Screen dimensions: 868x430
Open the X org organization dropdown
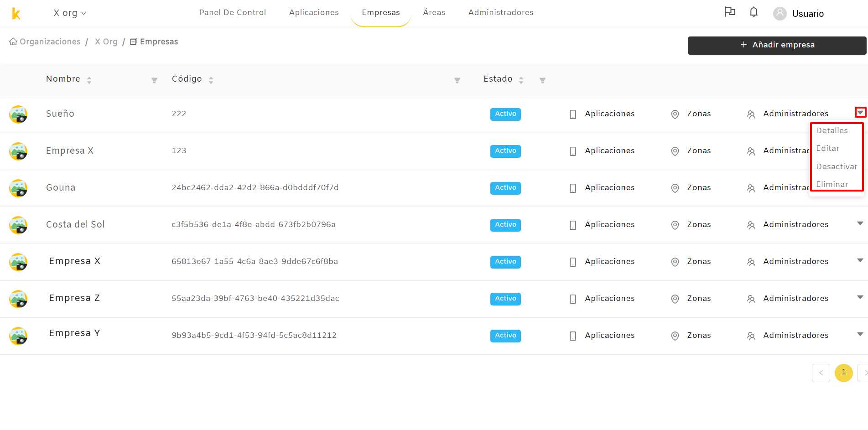pyautogui.click(x=70, y=13)
